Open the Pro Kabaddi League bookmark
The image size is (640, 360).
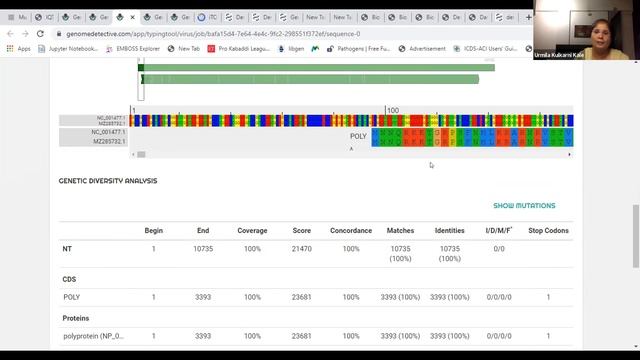point(239,49)
